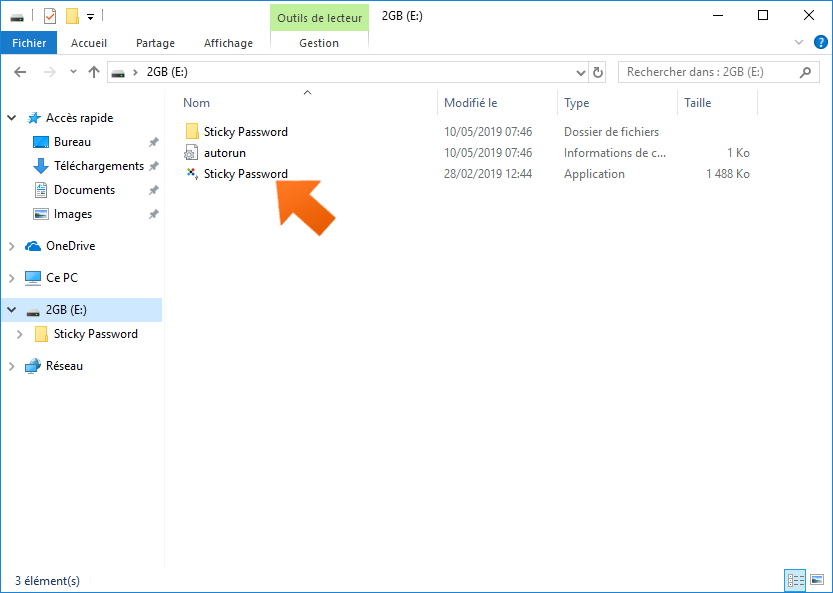
Task: Open Documents in the navigation pane
Action: pyautogui.click(x=84, y=190)
